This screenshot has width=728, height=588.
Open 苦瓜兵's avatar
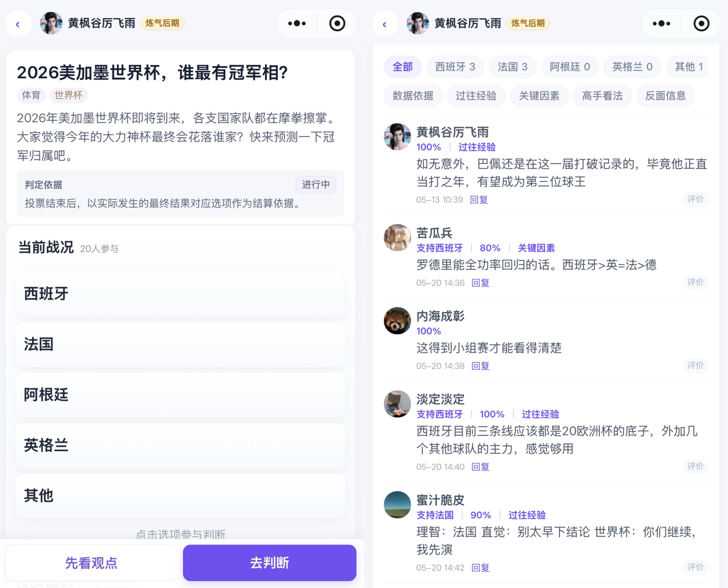click(x=397, y=237)
